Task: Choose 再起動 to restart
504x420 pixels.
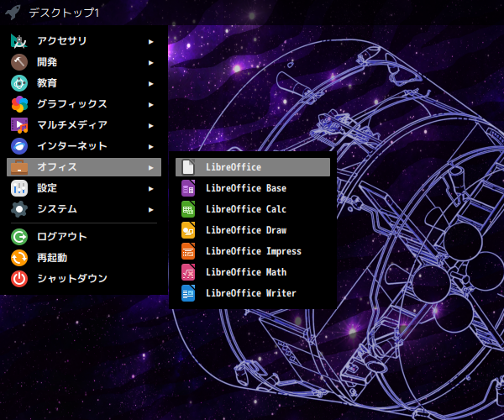Action: point(84,258)
